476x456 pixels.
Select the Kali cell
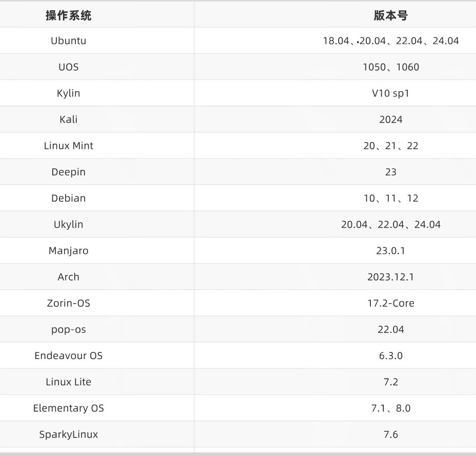pos(68,120)
